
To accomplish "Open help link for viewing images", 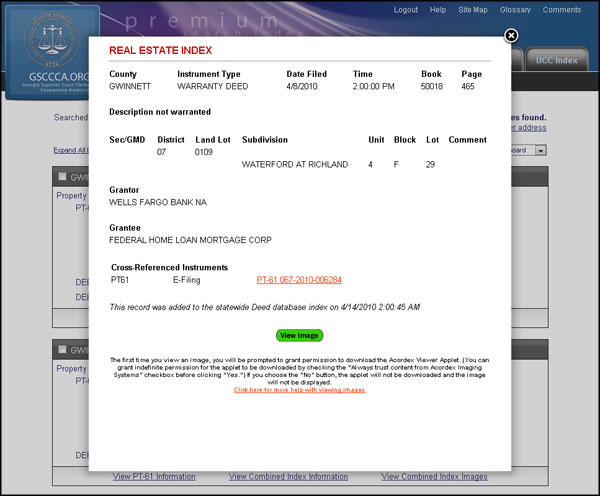I will click(300, 389).
